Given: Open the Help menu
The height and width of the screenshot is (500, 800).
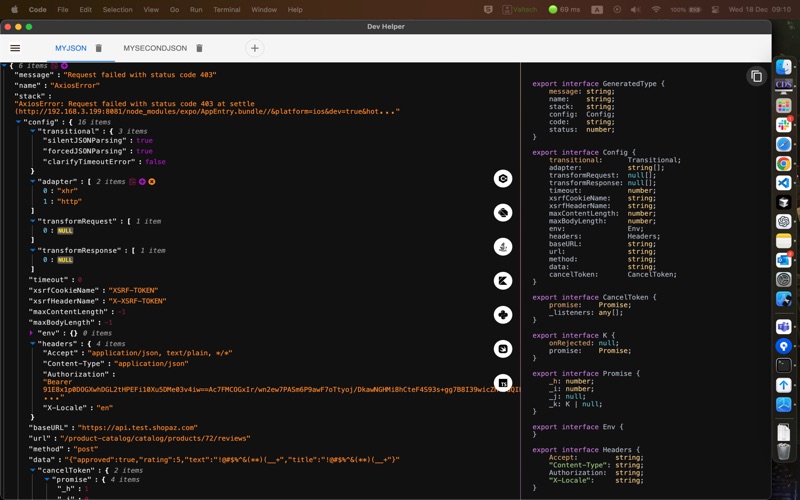Looking at the screenshot, I should [x=295, y=9].
